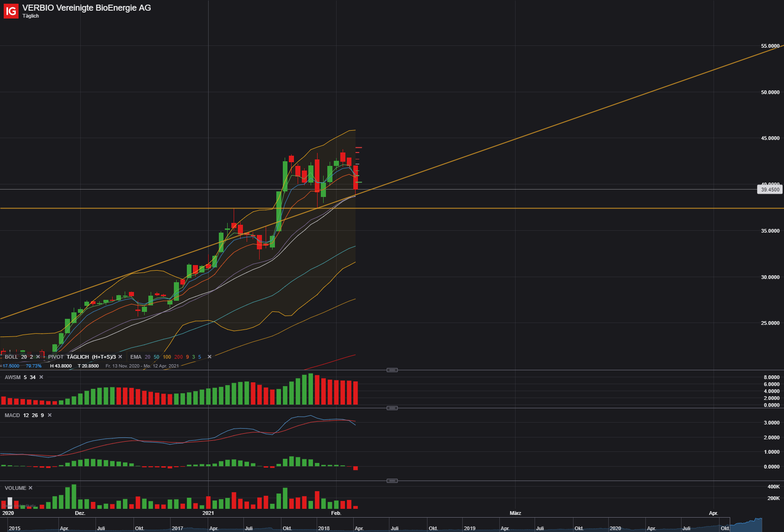Image resolution: width=784 pixels, height=532 pixels.
Task: Remove the BOLL indicator with its X icon
Action: pos(38,357)
